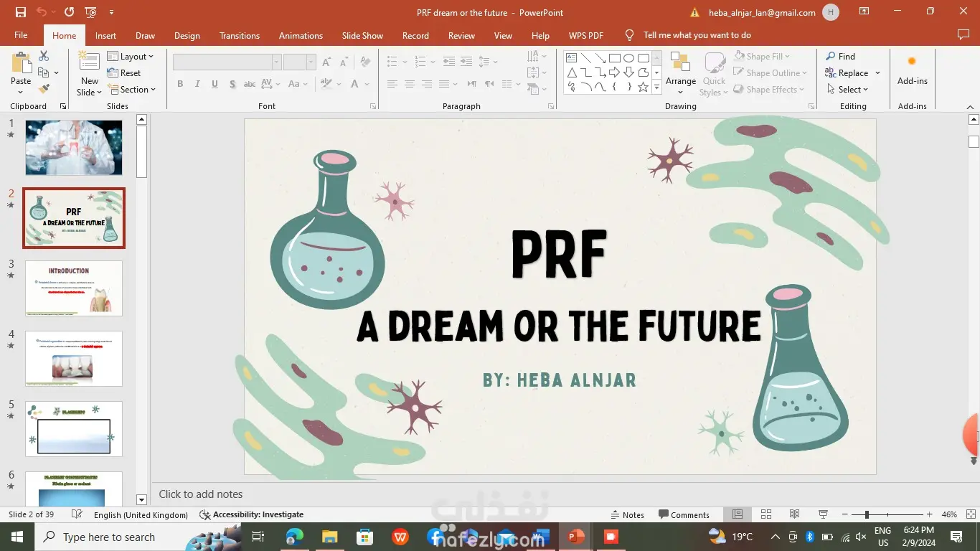Toggle Strikethrough formatting

tap(250, 84)
